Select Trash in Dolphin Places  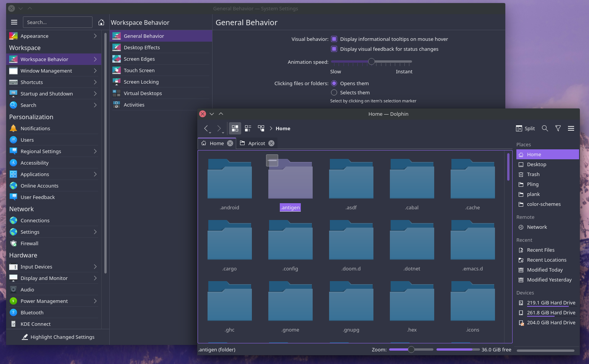pyautogui.click(x=547, y=174)
